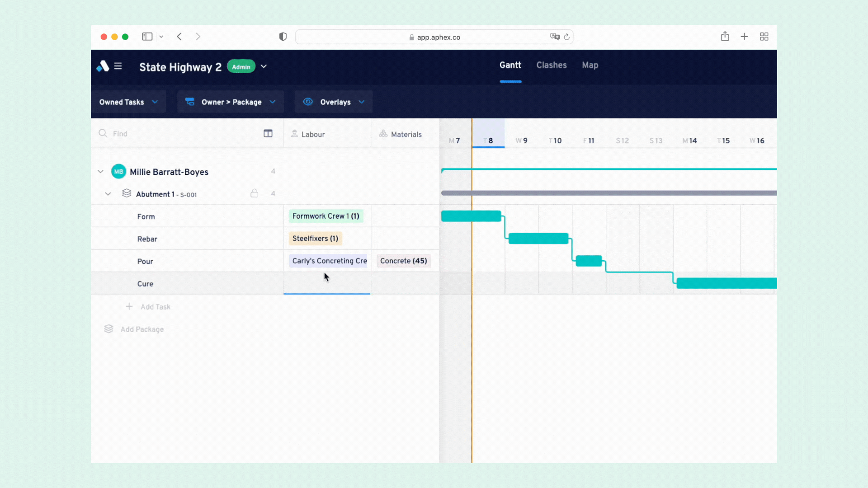
Task: Open the Overlays dropdown menu
Action: [x=334, y=102]
